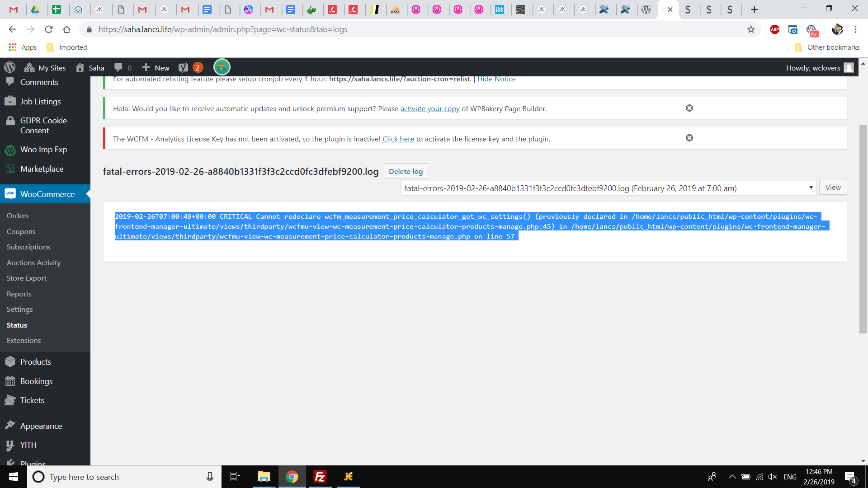The height and width of the screenshot is (488, 868).
Task: Open the WordPress logo admin menu
Action: point(9,68)
